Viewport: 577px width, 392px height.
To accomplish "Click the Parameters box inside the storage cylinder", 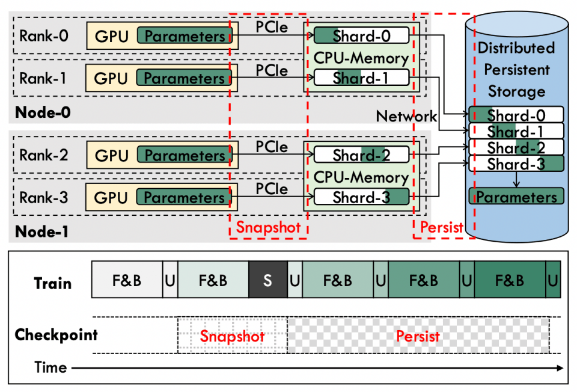I will click(516, 197).
